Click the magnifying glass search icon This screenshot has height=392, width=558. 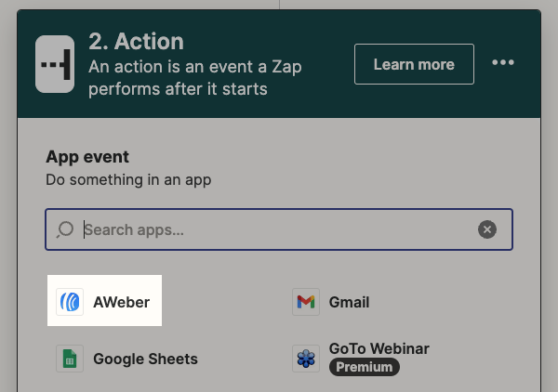click(x=65, y=229)
